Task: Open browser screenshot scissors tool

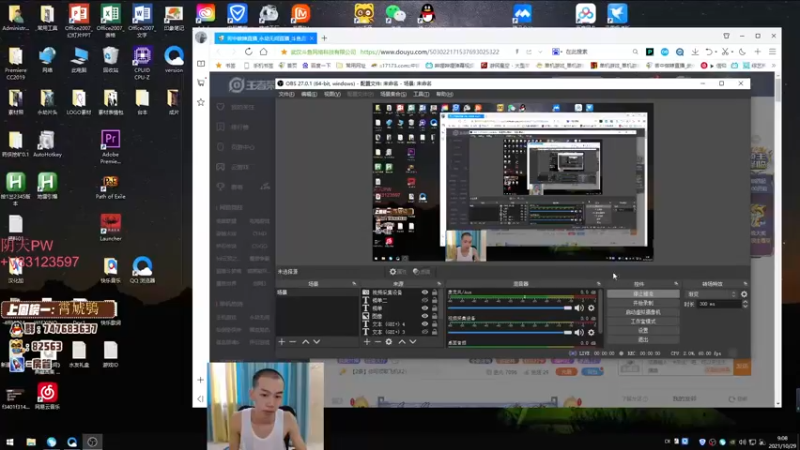Action: (x=724, y=52)
